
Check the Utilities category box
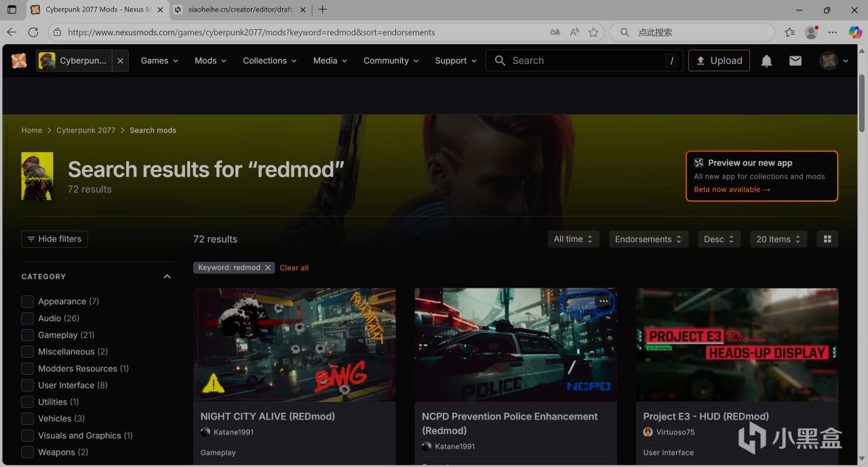(x=27, y=402)
